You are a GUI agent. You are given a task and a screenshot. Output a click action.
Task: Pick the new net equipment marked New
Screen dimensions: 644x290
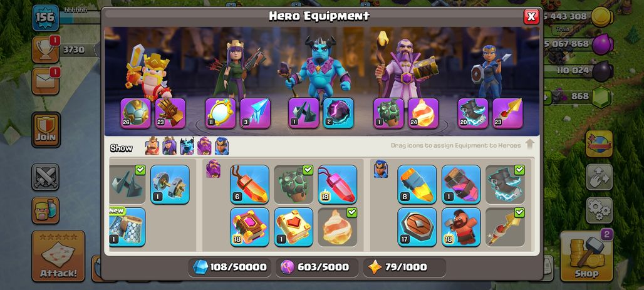pos(127,227)
